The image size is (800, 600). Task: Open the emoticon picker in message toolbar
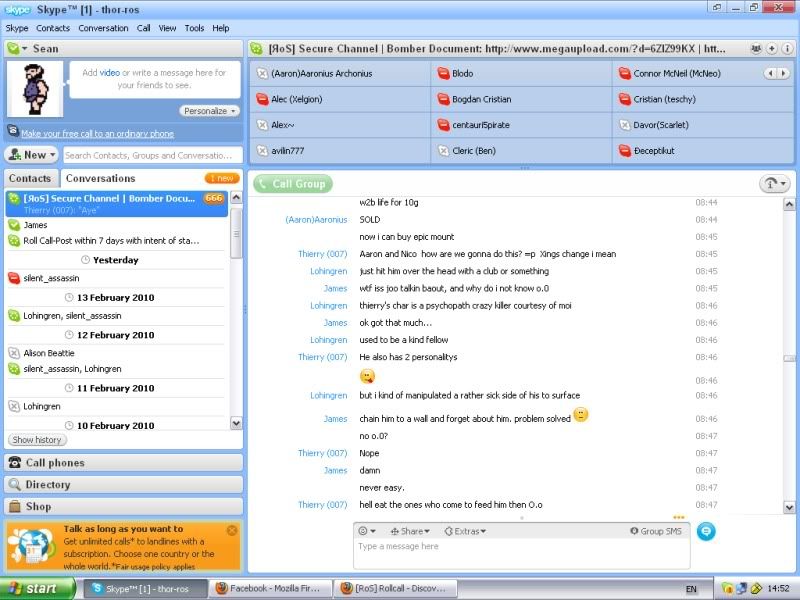pos(367,531)
